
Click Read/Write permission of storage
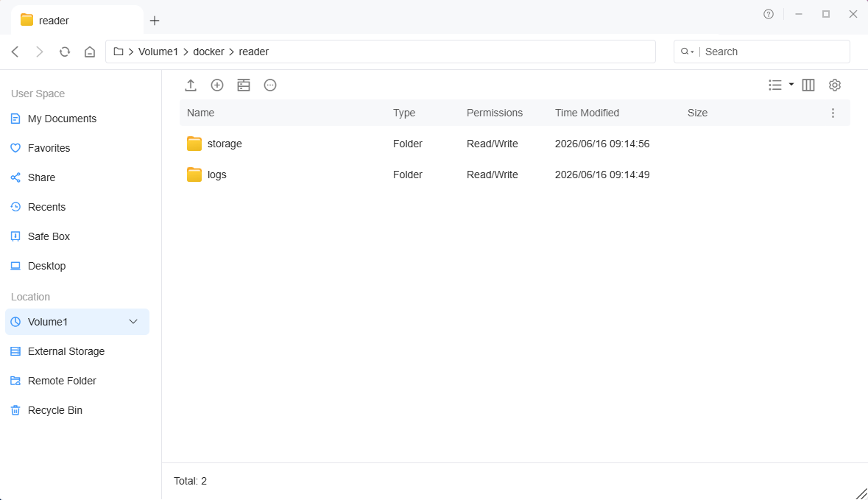tap(492, 144)
